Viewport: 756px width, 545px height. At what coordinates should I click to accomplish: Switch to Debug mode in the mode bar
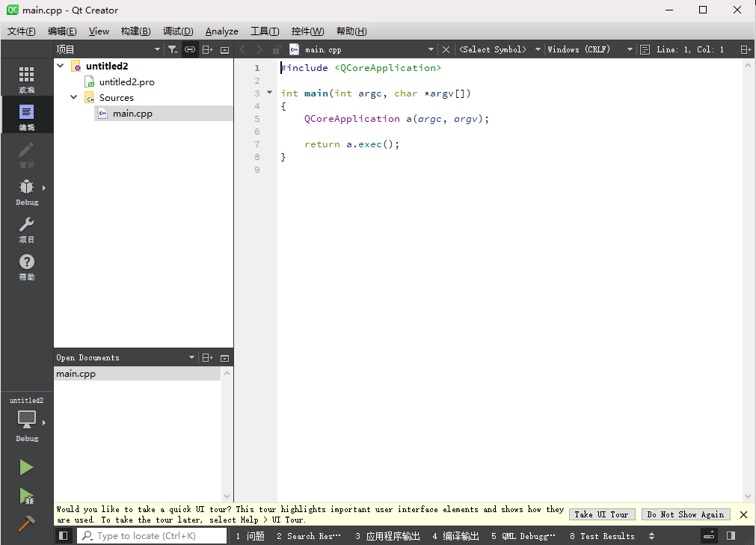click(26, 192)
